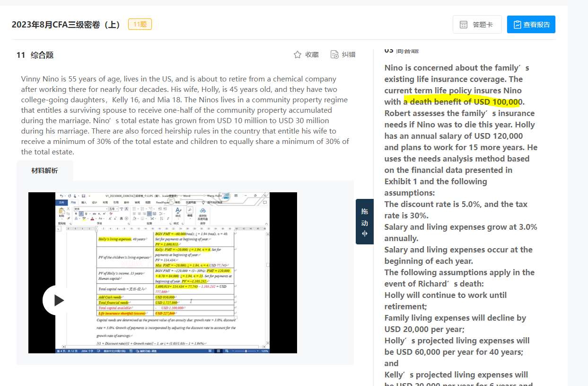588x386 pixels.
Task: Click the video frame showing the Word table
Action: pyautogui.click(x=163, y=273)
